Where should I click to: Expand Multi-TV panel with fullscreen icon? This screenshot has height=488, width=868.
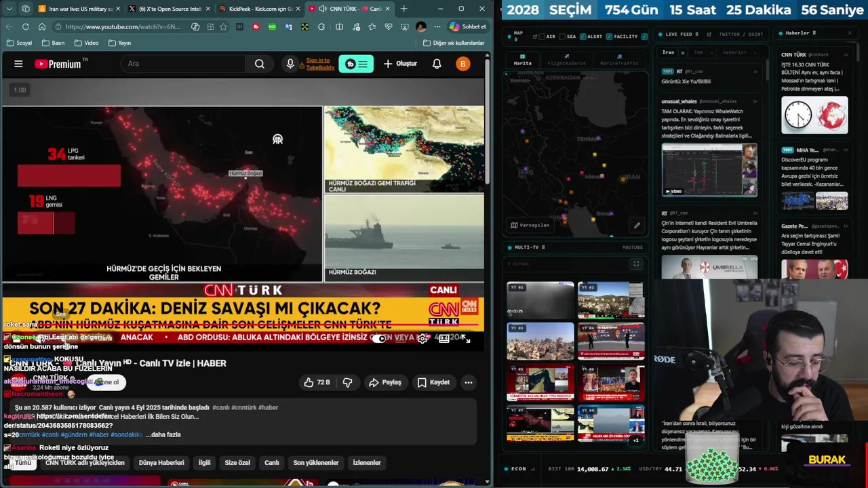click(x=636, y=264)
